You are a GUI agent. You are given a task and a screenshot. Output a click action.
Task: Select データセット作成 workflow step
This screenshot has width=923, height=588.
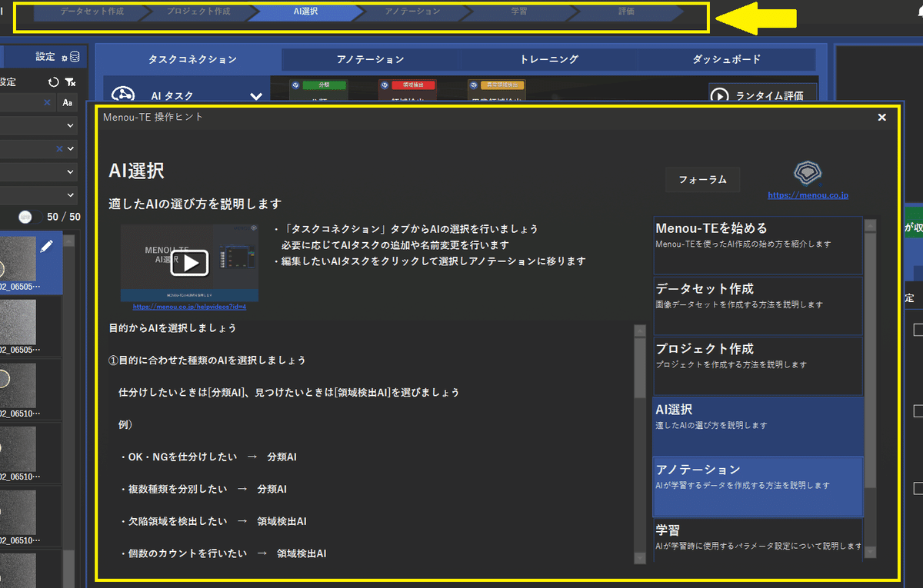point(92,12)
